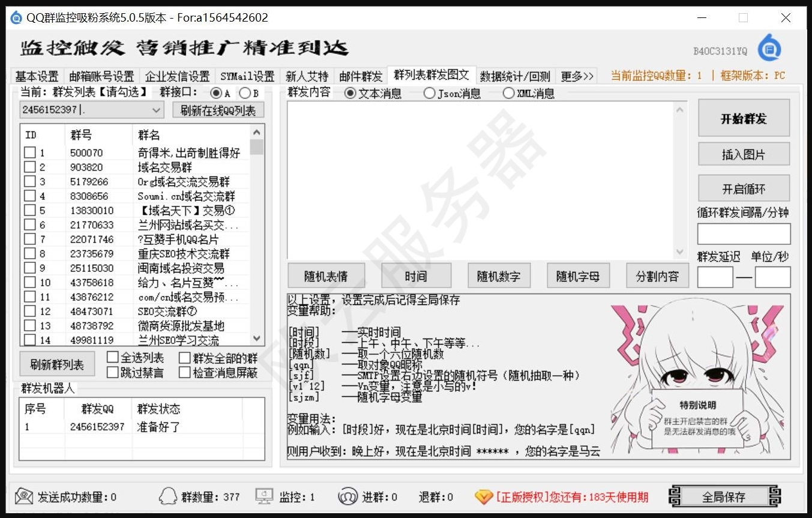812x518 pixels.
Task: Click the blue app logo in the header
Action: [769, 48]
